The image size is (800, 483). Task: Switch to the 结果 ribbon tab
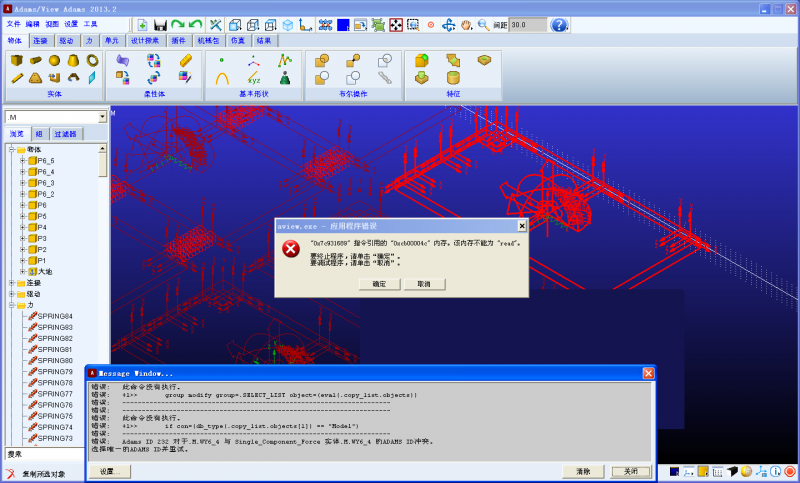264,41
